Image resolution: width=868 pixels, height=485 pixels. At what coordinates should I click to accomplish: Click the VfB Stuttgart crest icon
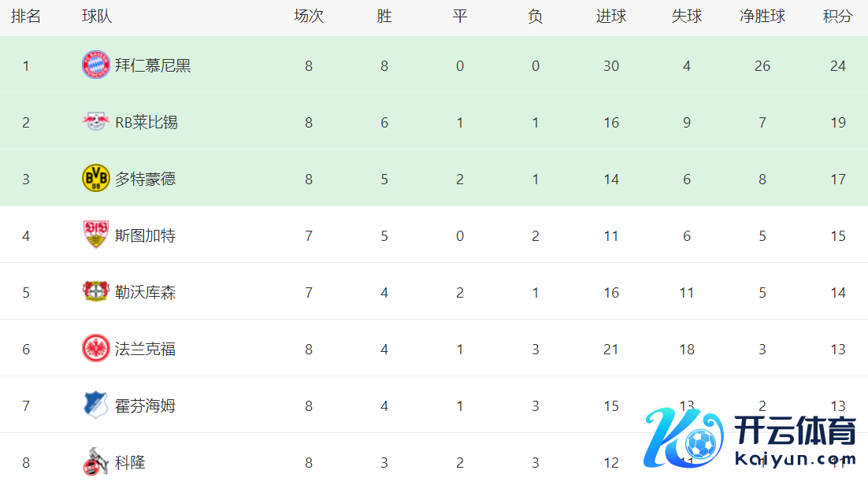(x=96, y=235)
